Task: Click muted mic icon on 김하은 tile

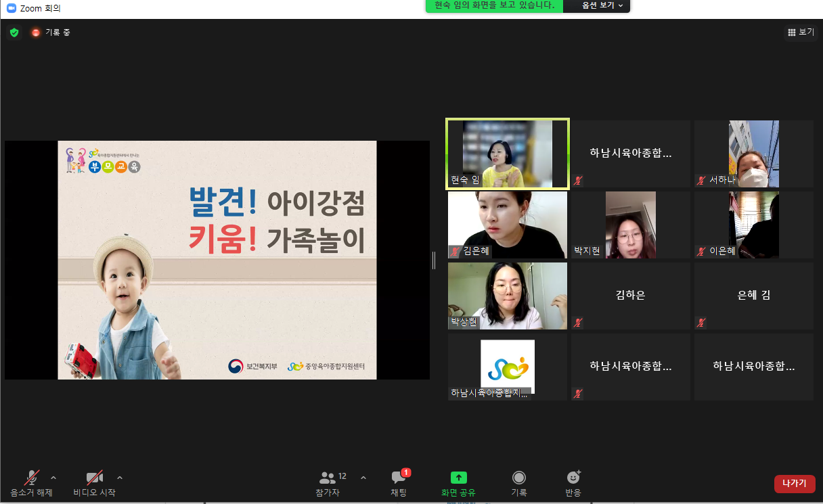Action: (x=578, y=322)
